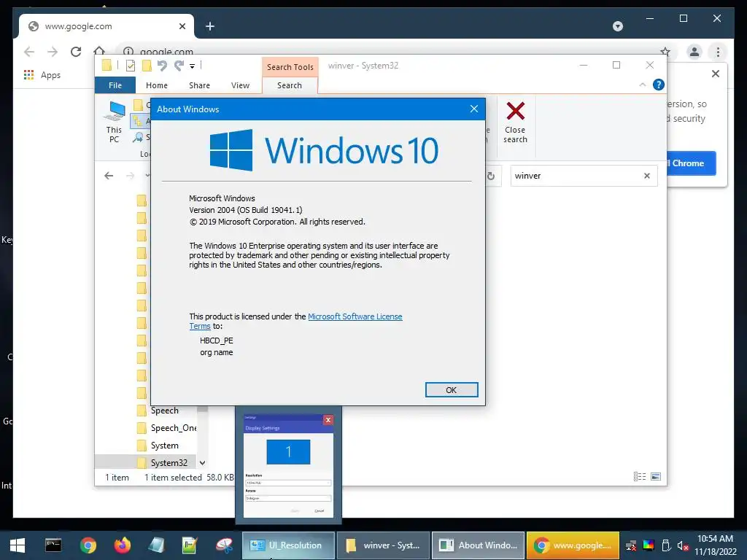Select the www.google.com Chrome tab
The height and width of the screenshot is (560, 747).
[105, 26]
